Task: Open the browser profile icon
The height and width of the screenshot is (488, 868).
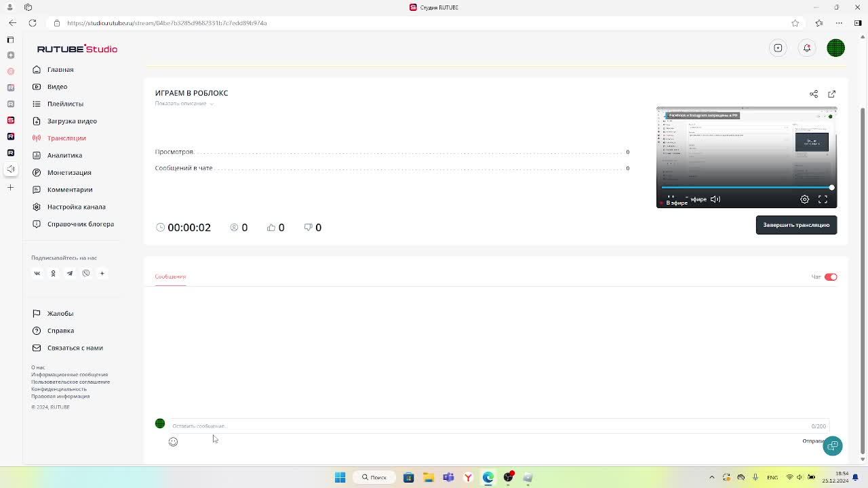Action: 9,7
